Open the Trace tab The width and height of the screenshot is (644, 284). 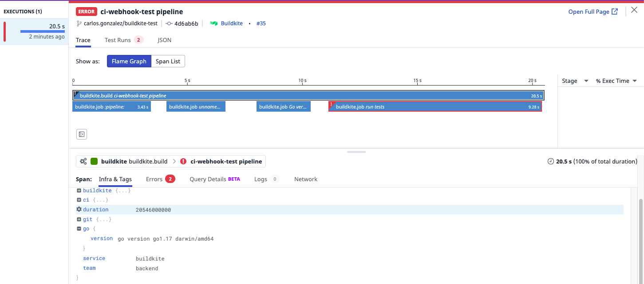point(83,40)
